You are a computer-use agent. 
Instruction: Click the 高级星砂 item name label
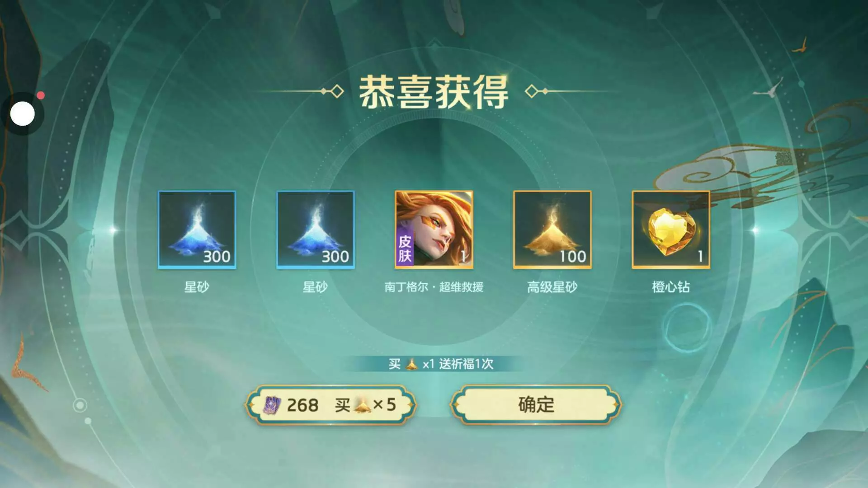(552, 287)
